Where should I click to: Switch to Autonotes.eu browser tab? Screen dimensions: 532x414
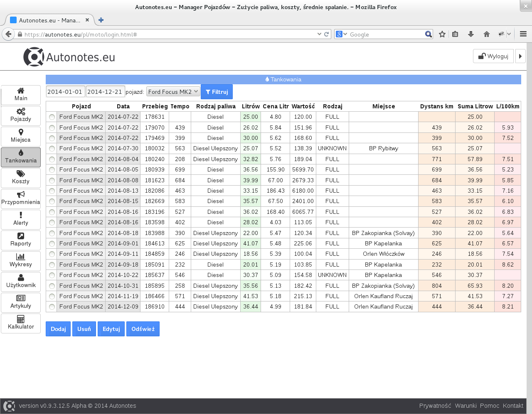pyautogui.click(x=49, y=20)
